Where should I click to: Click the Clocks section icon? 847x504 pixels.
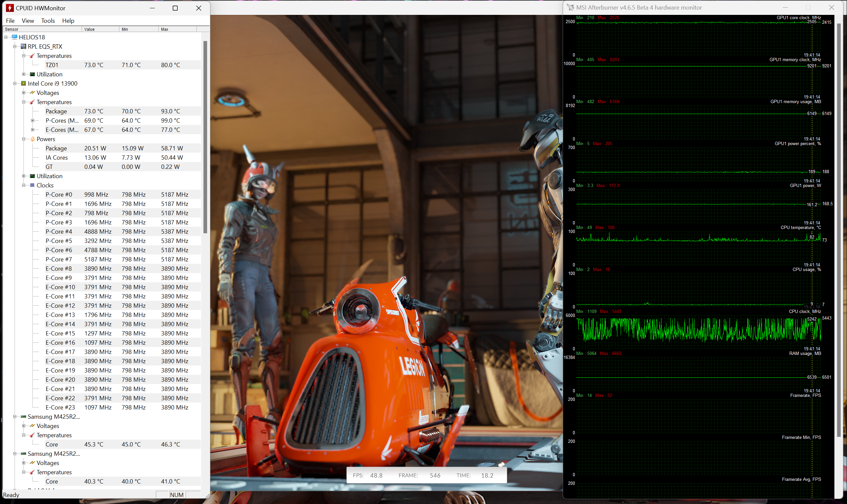point(33,185)
